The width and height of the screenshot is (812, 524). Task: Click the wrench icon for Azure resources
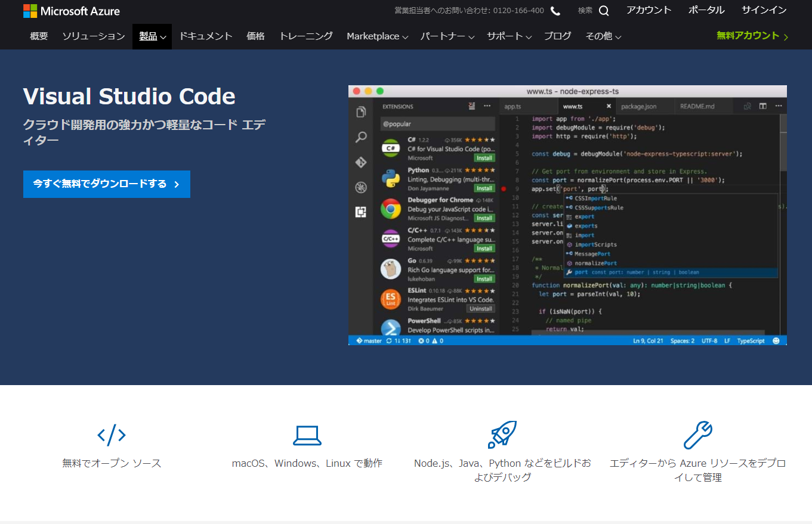[698, 435]
